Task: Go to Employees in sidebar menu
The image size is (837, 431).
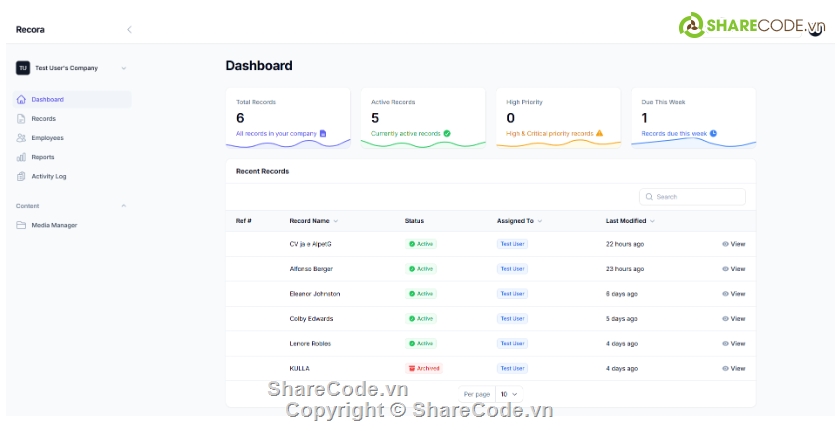Action: [x=47, y=138]
